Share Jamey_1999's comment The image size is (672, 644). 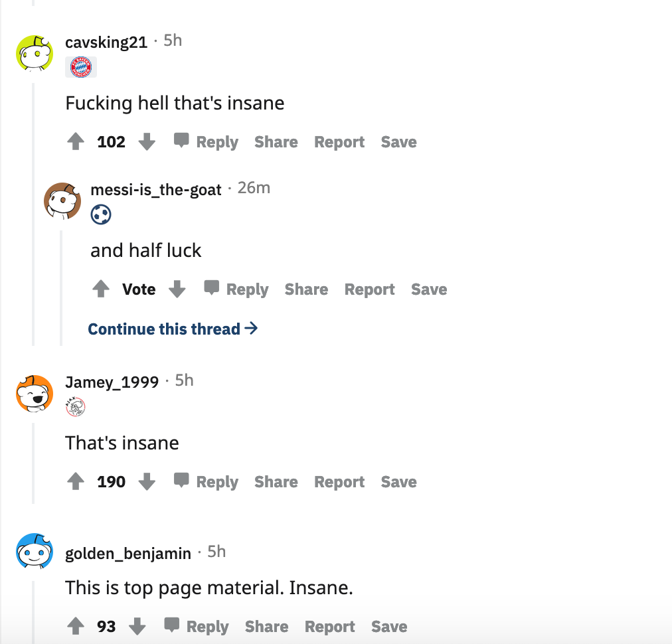pos(276,482)
